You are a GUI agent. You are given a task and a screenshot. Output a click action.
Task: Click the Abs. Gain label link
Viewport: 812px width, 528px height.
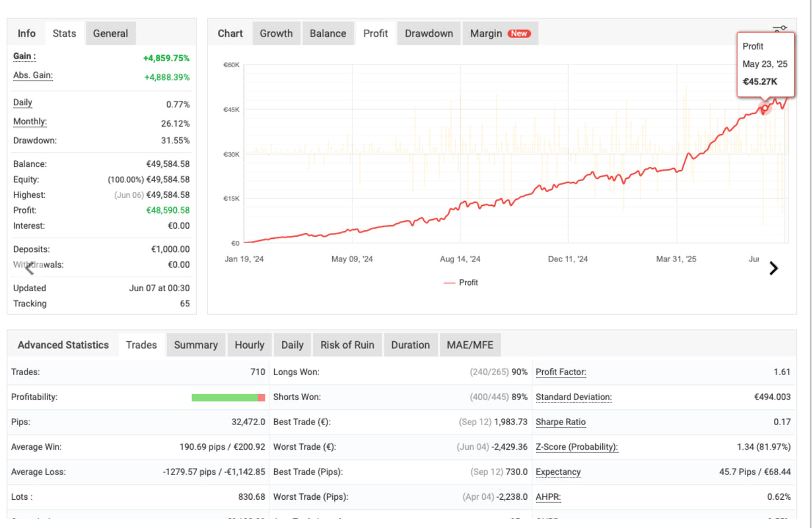pyautogui.click(x=33, y=75)
